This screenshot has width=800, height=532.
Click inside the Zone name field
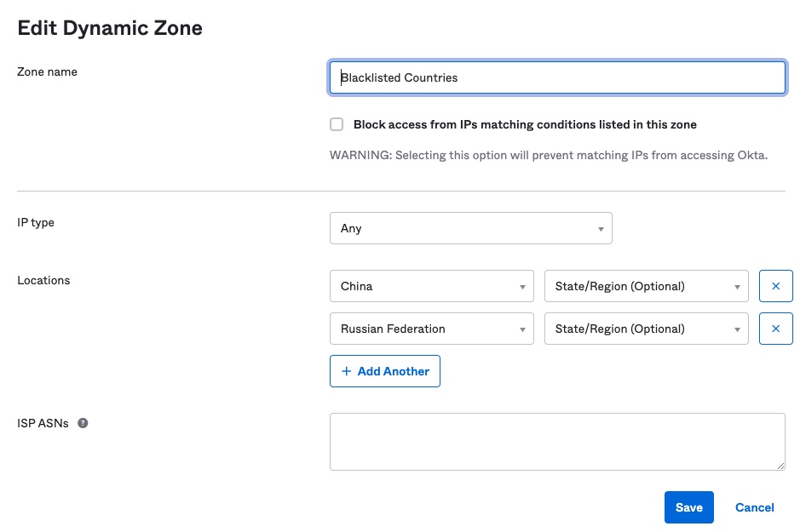click(557, 77)
